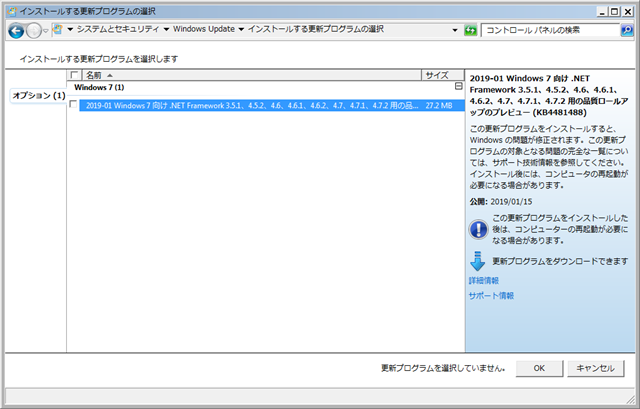Click the search magnifier icon
Image resolution: width=640 pixels, height=409 pixels.
click(x=627, y=30)
